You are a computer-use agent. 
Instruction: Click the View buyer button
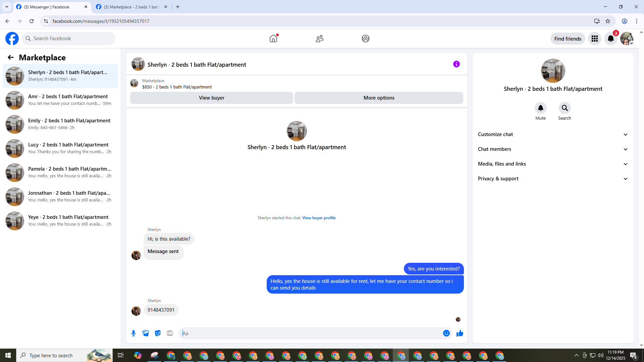click(211, 98)
